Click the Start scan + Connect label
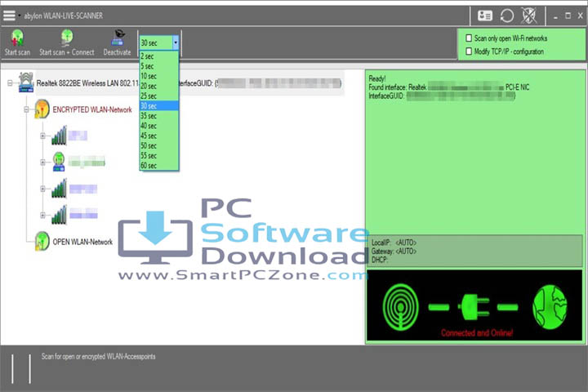This screenshot has width=588, height=392. tap(67, 52)
